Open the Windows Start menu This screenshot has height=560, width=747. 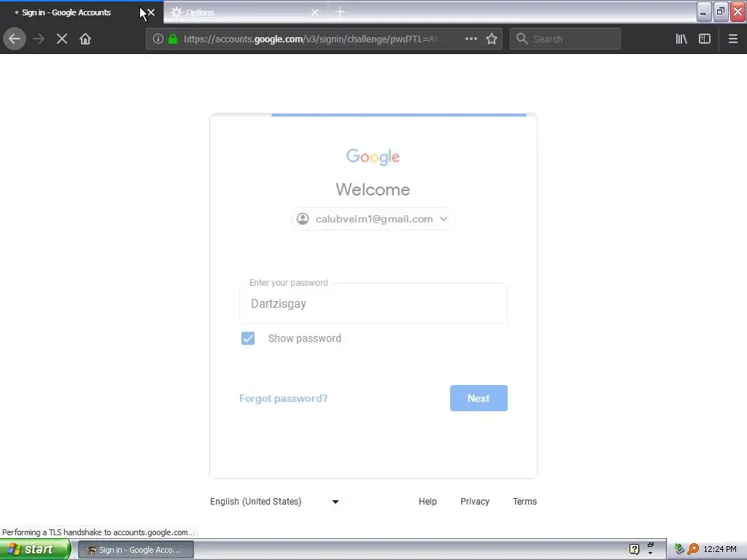pos(35,550)
